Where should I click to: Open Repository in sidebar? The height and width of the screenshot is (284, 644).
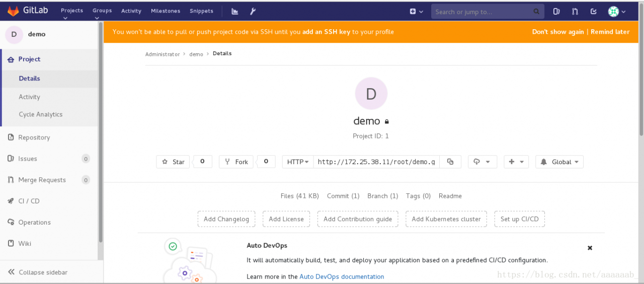click(34, 137)
